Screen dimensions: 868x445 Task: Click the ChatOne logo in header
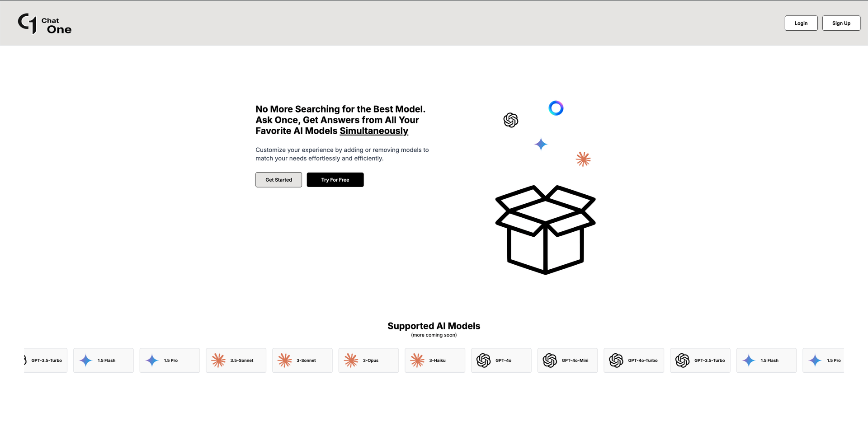(x=44, y=23)
